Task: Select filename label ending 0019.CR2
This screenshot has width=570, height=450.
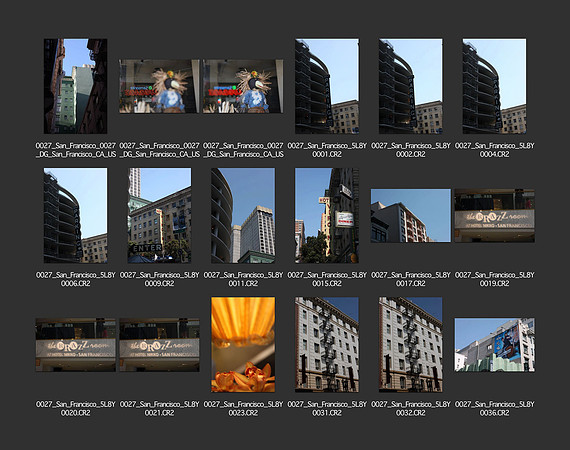Action: pyautogui.click(x=494, y=279)
